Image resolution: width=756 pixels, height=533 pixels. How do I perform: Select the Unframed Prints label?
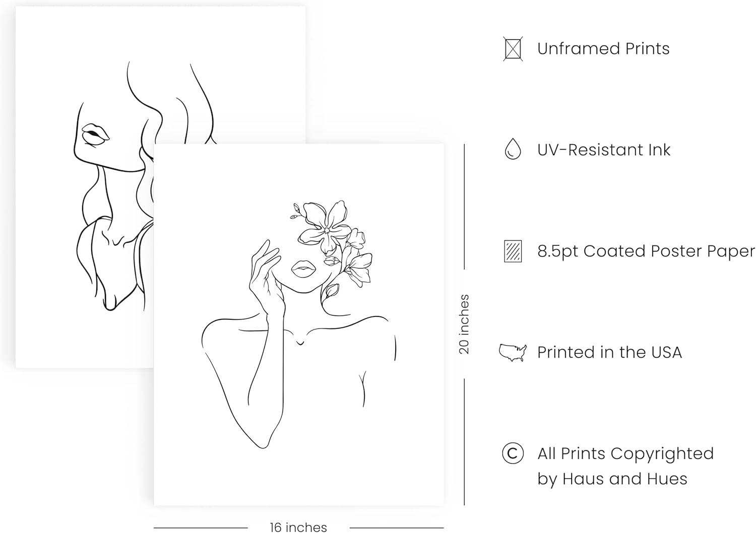[x=603, y=49]
